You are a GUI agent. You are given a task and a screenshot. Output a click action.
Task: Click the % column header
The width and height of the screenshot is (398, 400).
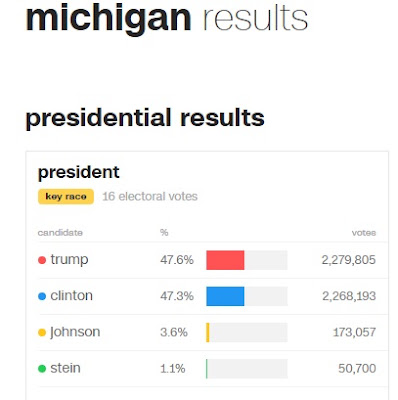164,232
